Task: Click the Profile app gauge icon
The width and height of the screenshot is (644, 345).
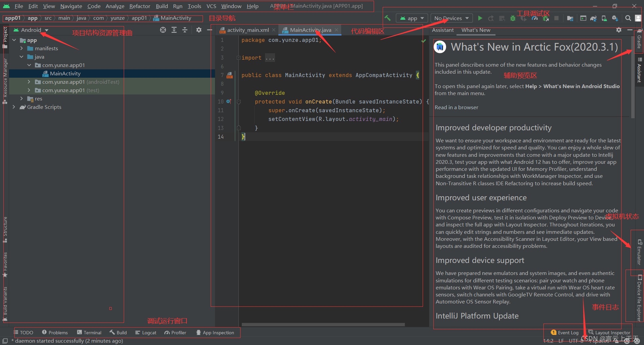Action: click(x=535, y=18)
